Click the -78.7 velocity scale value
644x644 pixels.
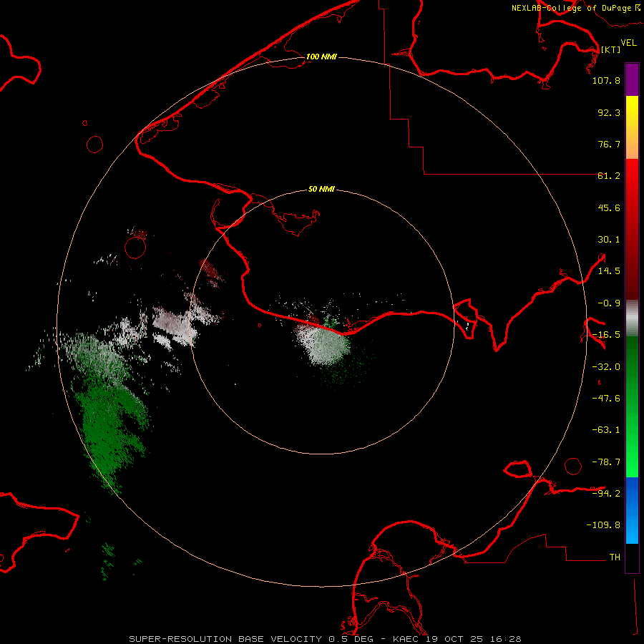click(606, 462)
